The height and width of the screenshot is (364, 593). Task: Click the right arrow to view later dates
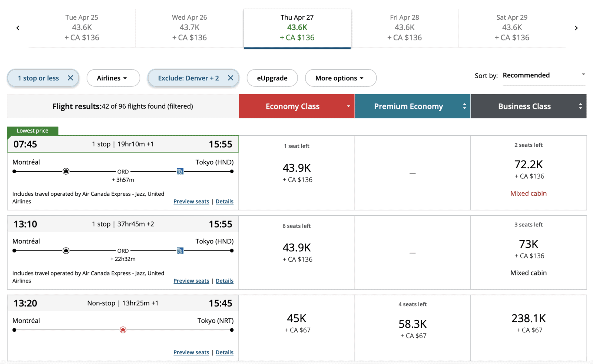tap(576, 28)
